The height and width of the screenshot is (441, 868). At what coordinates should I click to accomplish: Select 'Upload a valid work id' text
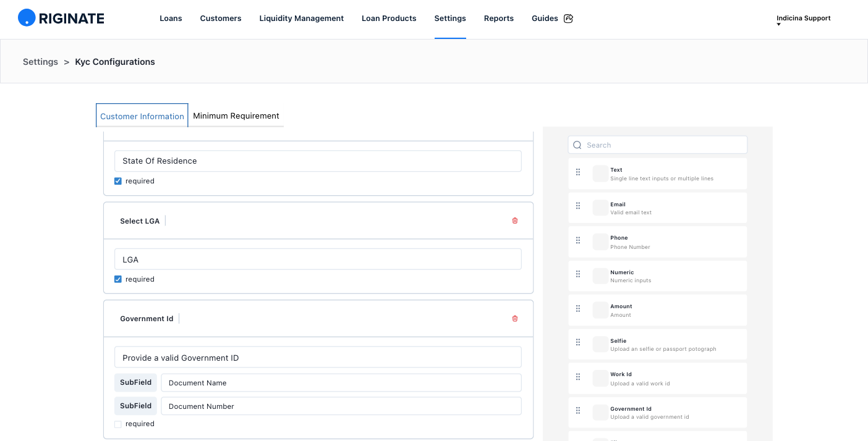640,384
